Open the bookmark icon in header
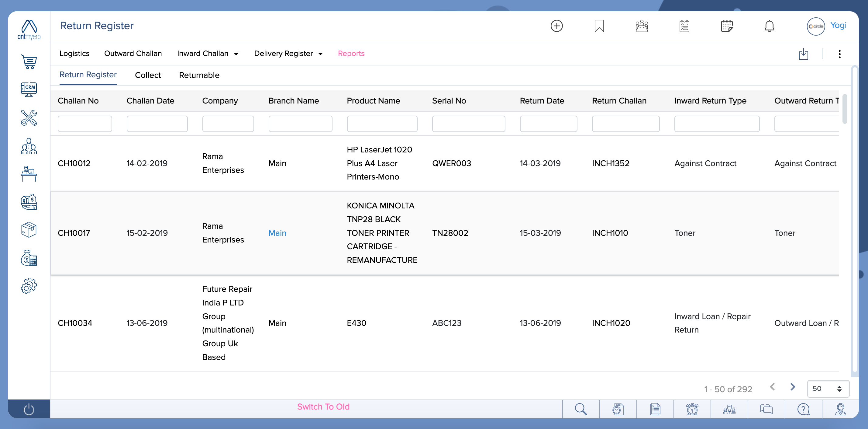This screenshot has height=429, width=868. tap(599, 26)
